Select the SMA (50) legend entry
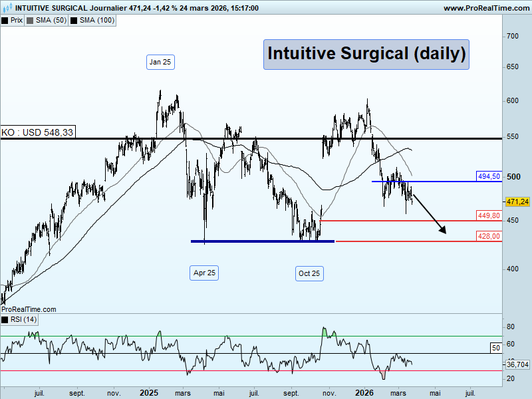 pyautogui.click(x=46, y=21)
